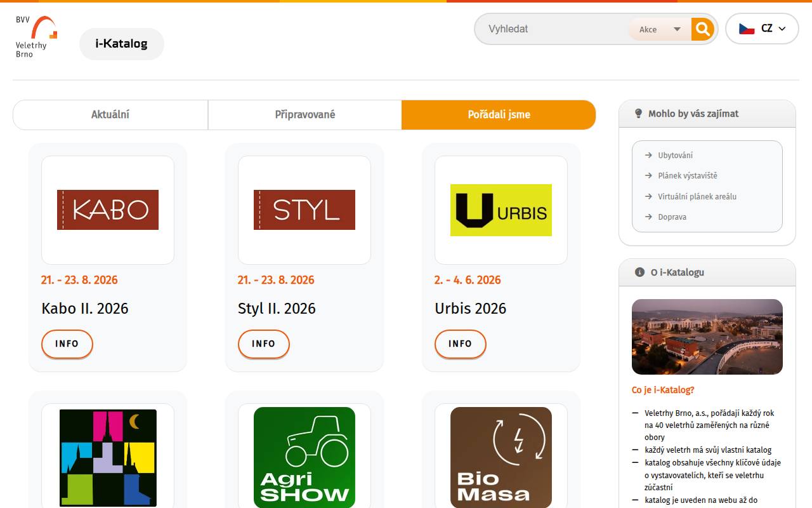The image size is (812, 508).
Task: Click INFO button for Urbis 2026
Action: point(461,344)
